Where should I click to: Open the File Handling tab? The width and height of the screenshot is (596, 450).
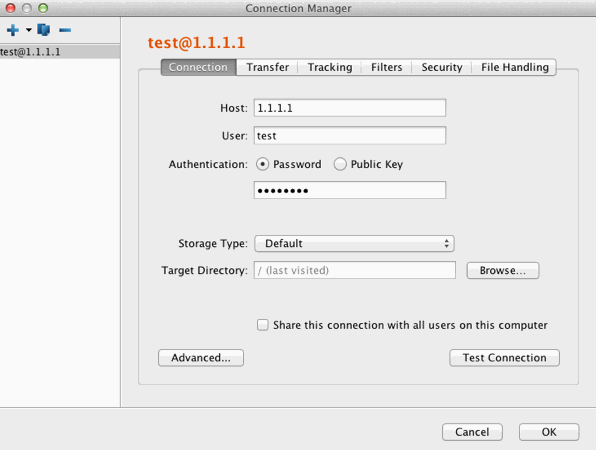pos(514,67)
